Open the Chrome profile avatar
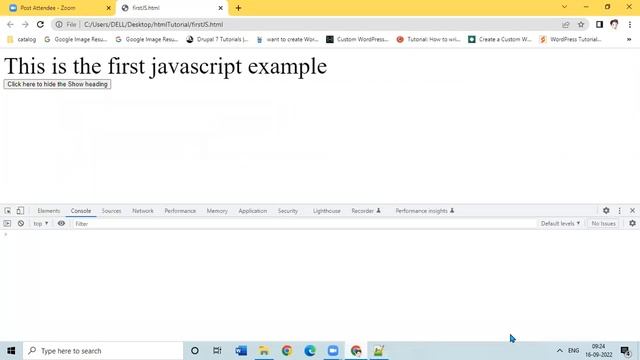 pyautogui.click(x=614, y=24)
